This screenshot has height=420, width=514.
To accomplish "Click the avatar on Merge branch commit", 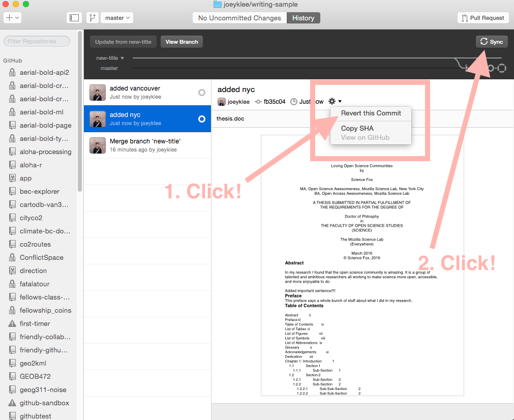I will pos(98,145).
